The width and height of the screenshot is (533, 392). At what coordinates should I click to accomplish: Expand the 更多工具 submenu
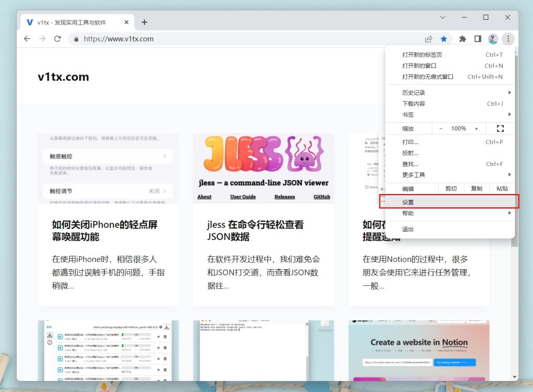450,175
